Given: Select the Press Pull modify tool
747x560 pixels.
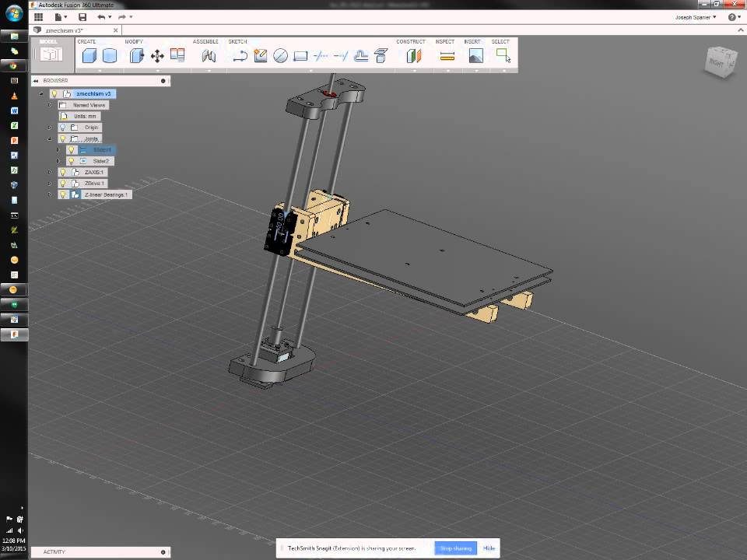Looking at the screenshot, I should (x=136, y=56).
